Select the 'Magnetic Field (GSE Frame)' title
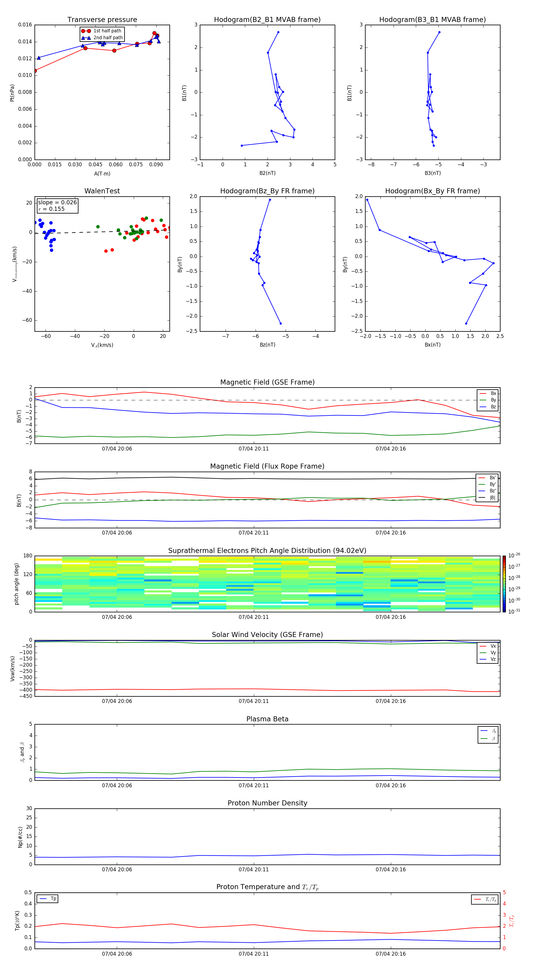Image resolution: width=535 pixels, height=980 pixels. [267, 382]
